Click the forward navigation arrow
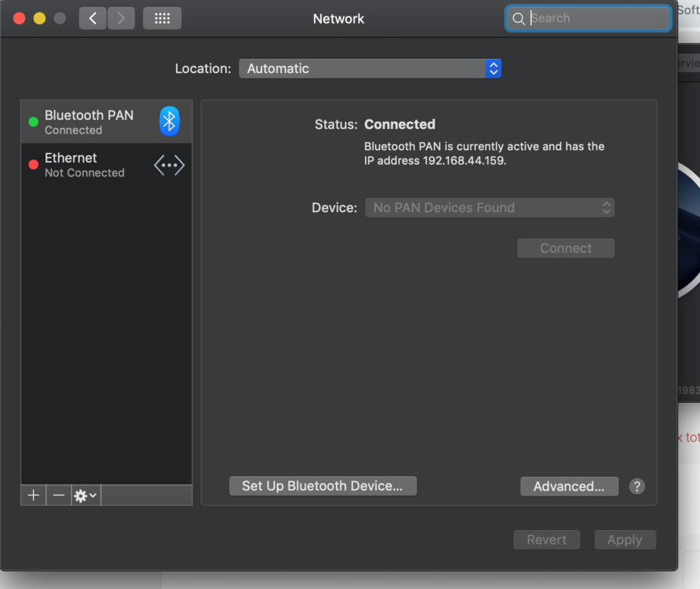The width and height of the screenshot is (700, 589). pyautogui.click(x=121, y=18)
